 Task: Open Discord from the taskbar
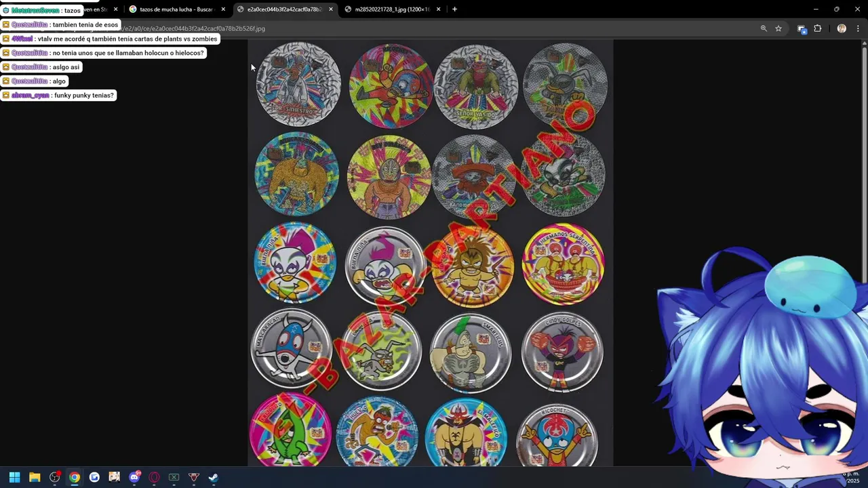pyautogui.click(x=134, y=477)
